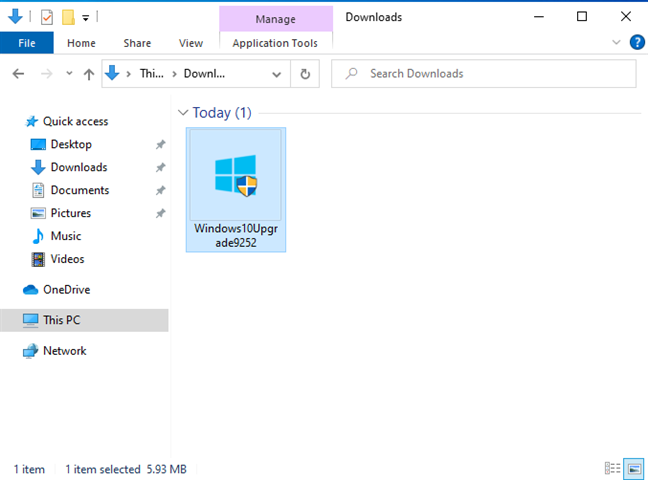Click 'Downl...' breadcrumb in address bar
This screenshot has height=480, width=648.
[x=204, y=74]
